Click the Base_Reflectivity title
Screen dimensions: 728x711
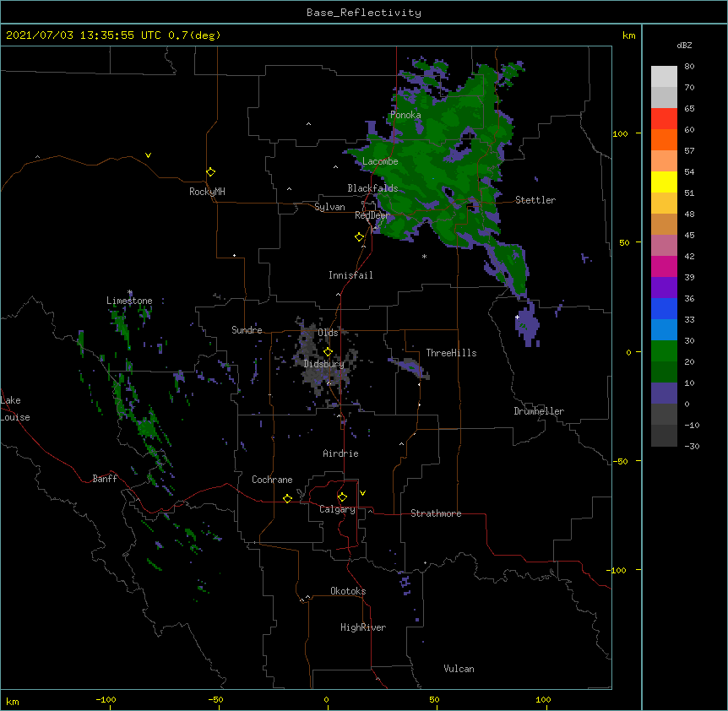(363, 13)
